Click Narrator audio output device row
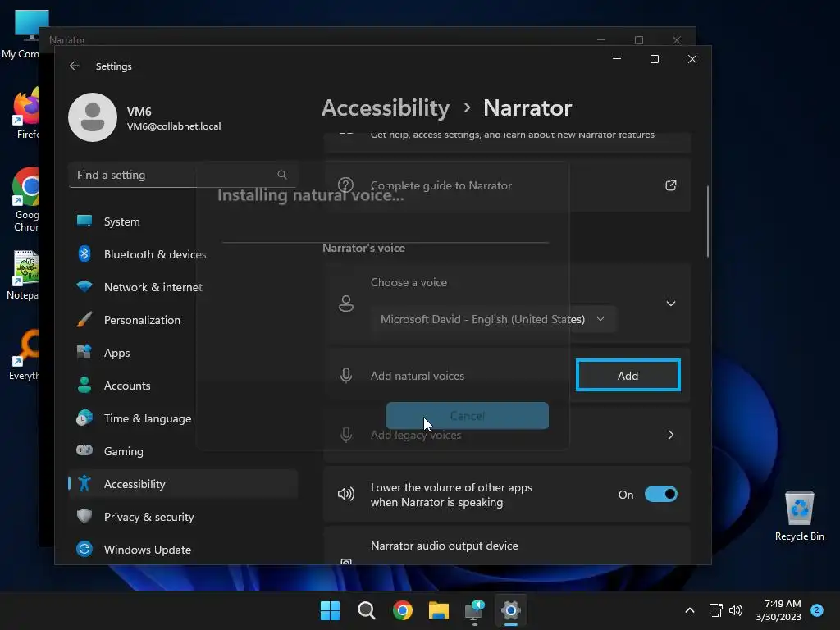Image resolution: width=840 pixels, height=630 pixels. [507, 546]
